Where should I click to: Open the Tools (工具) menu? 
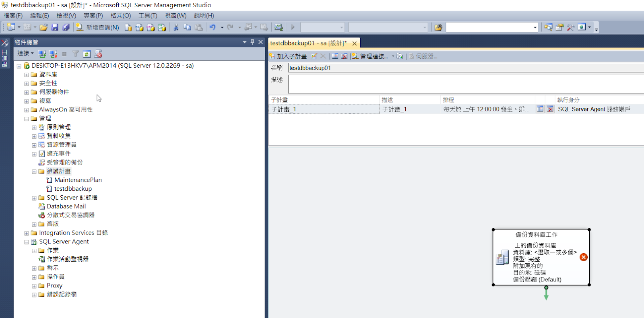[x=148, y=15]
